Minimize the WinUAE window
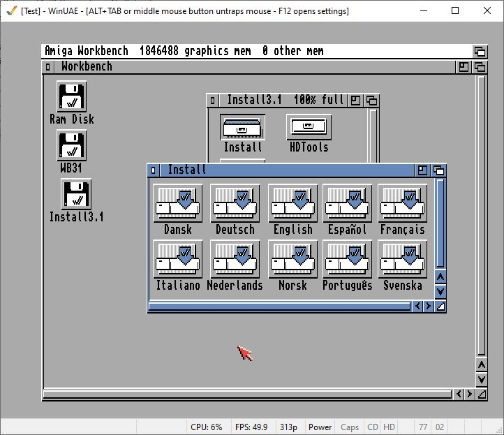 424,11
